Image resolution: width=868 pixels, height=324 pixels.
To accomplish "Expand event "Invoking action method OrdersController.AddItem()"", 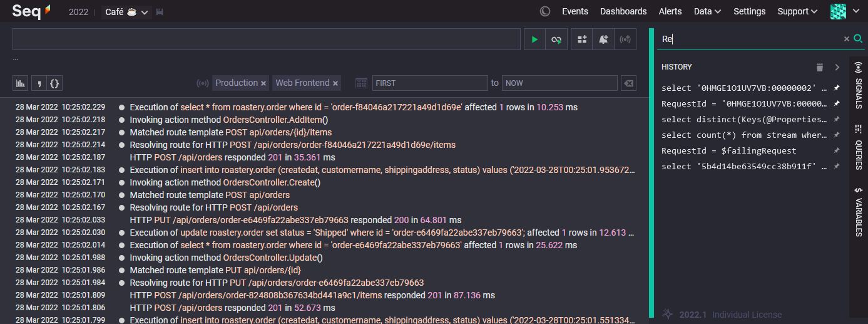I will click(x=229, y=120).
